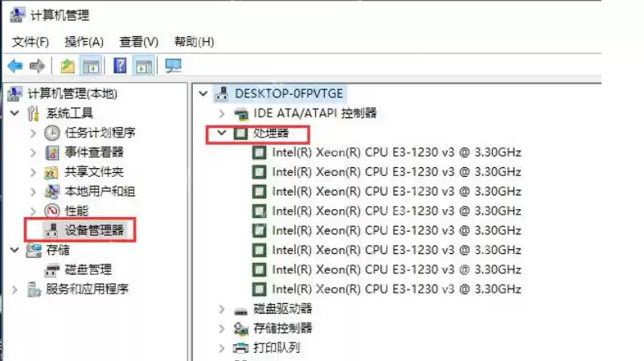Expand the IDE ATA/ATAPI 控制器 node
The height and width of the screenshot is (361, 644).
222,113
